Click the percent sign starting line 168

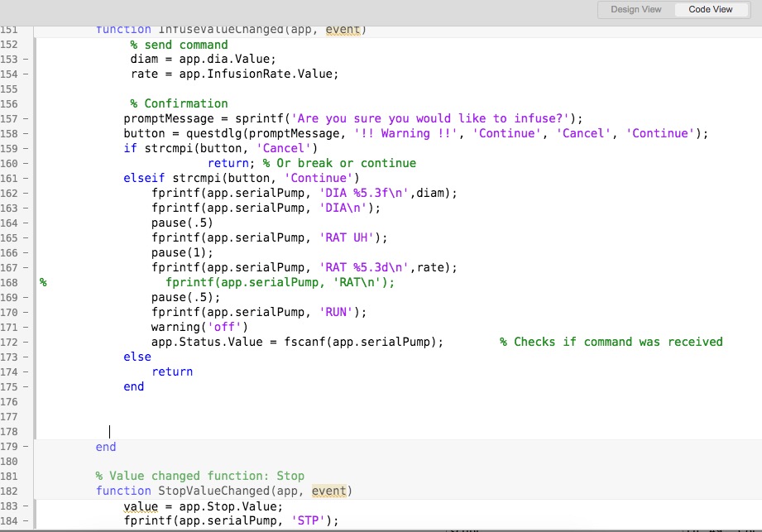point(43,282)
